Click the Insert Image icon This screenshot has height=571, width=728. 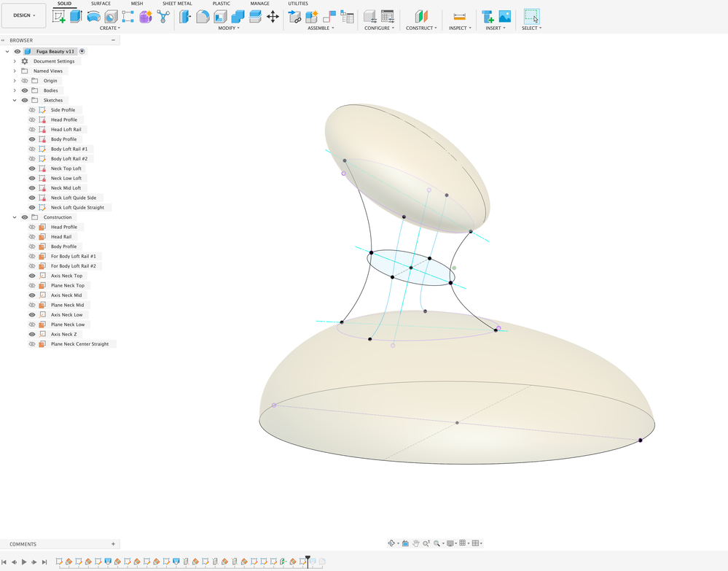pyautogui.click(x=505, y=17)
